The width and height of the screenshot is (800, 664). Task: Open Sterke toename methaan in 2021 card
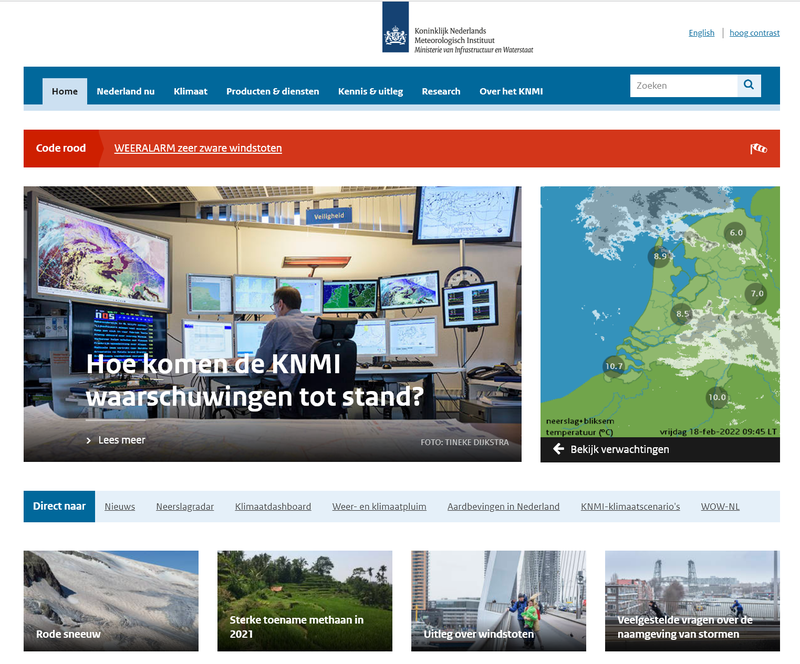[x=305, y=601]
